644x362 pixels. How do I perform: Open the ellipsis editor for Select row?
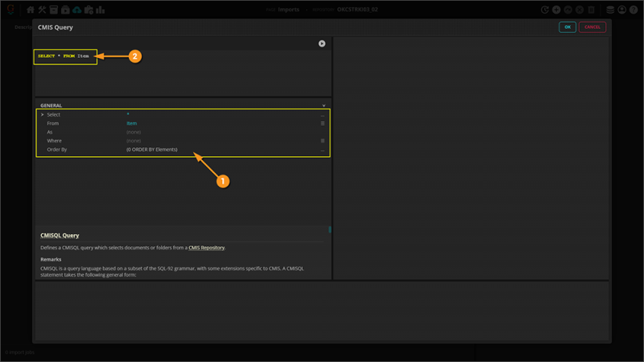[x=323, y=115]
